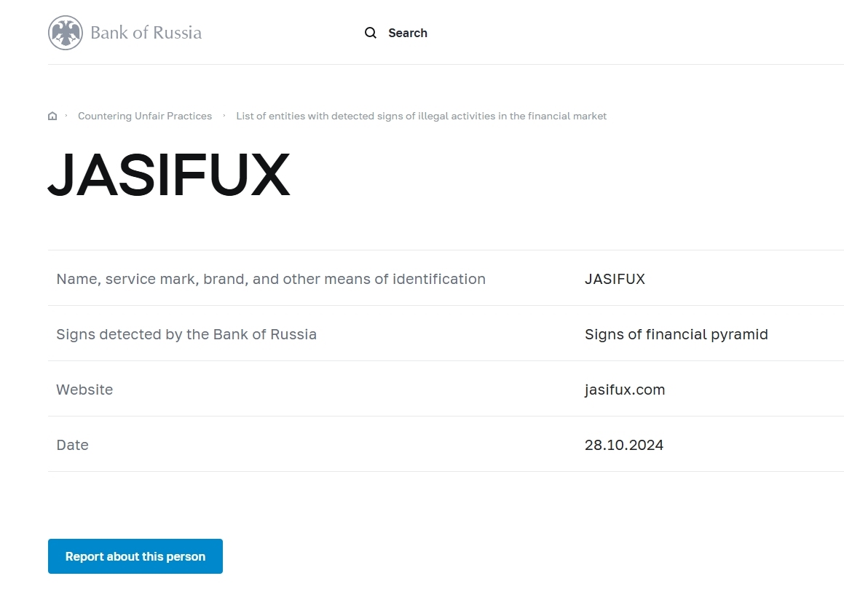Open the home icon in breadcrumb
Screen dimensions: 844x616
52,117
